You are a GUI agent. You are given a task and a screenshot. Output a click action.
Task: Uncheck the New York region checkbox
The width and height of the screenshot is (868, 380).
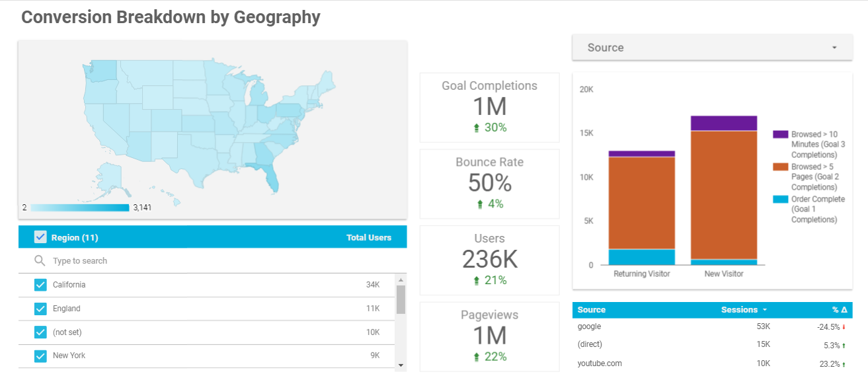tap(40, 356)
